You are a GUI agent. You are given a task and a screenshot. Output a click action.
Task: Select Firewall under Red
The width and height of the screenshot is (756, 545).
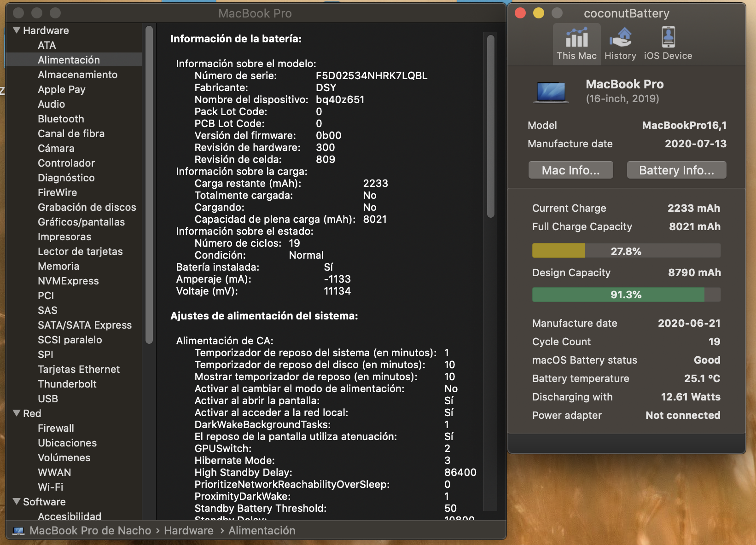[56, 428]
